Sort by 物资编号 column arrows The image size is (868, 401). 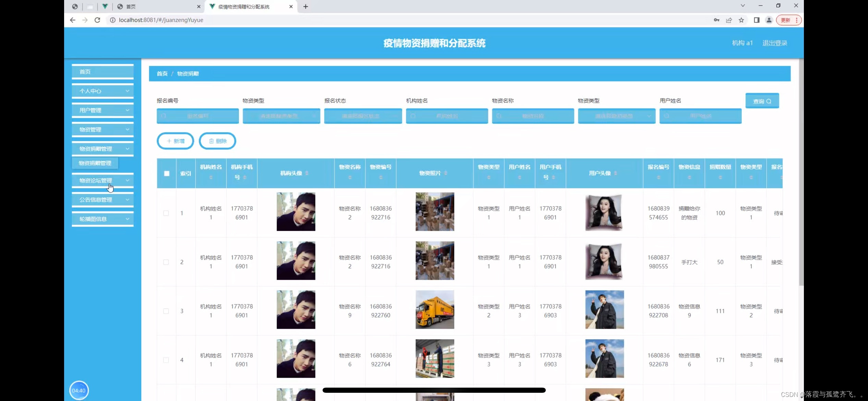[381, 178]
